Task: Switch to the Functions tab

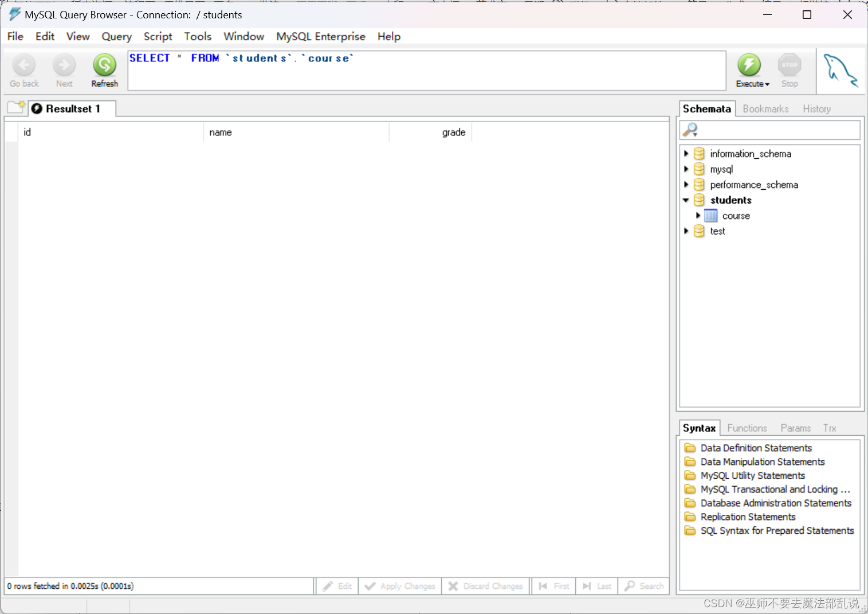Action: tap(747, 428)
